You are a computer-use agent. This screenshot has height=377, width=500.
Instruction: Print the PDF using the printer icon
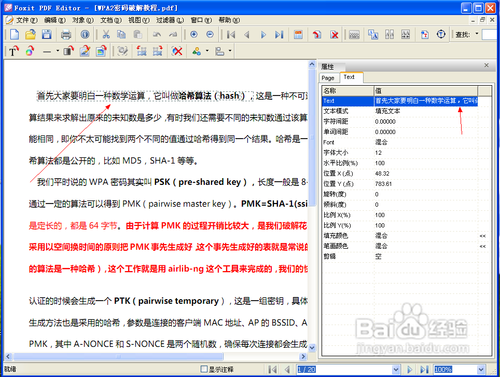pos(66,34)
